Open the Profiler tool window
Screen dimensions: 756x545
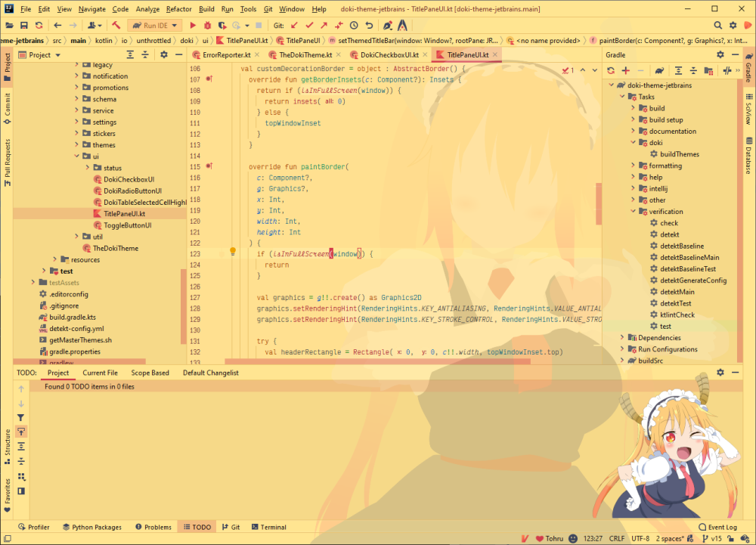(34, 527)
